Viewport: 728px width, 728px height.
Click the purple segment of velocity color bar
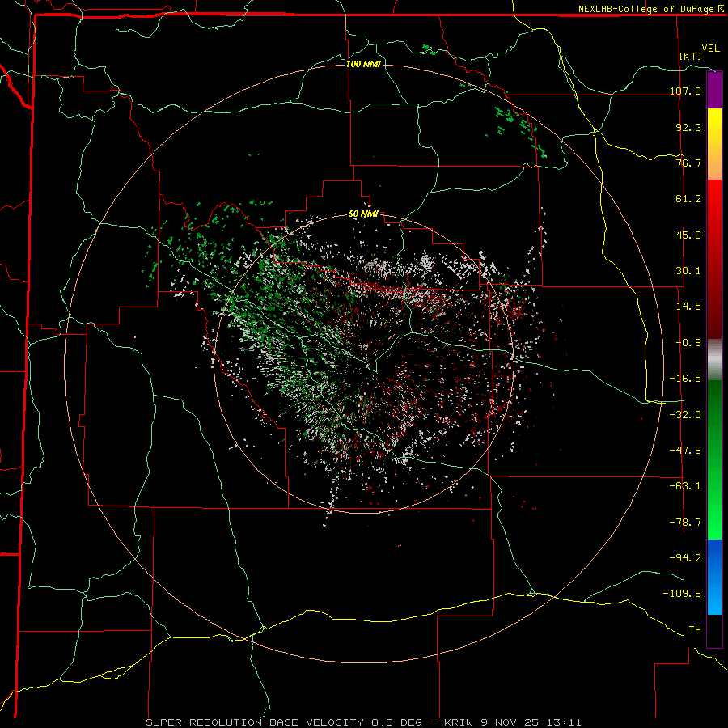click(714, 90)
